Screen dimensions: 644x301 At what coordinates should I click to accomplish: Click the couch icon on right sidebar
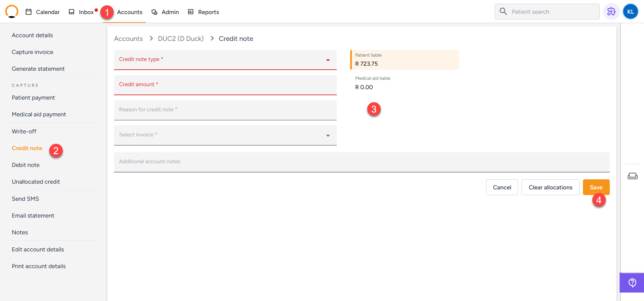(632, 176)
